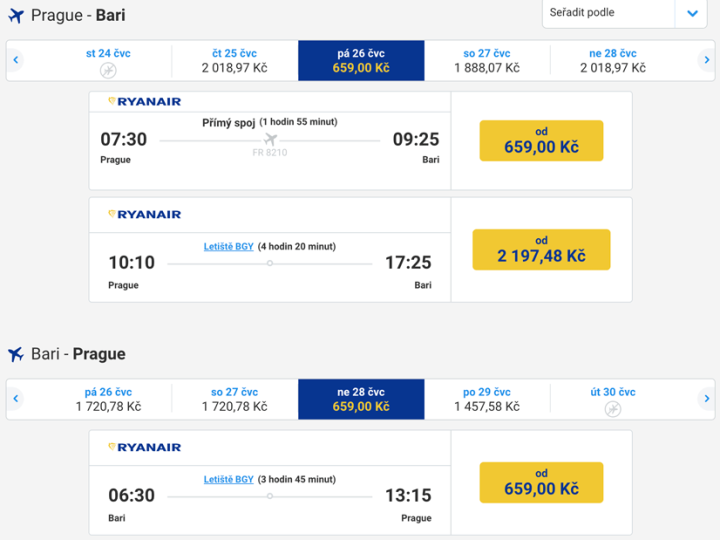
Task: Select the po 29 čvc return date tab
Action: (x=487, y=399)
